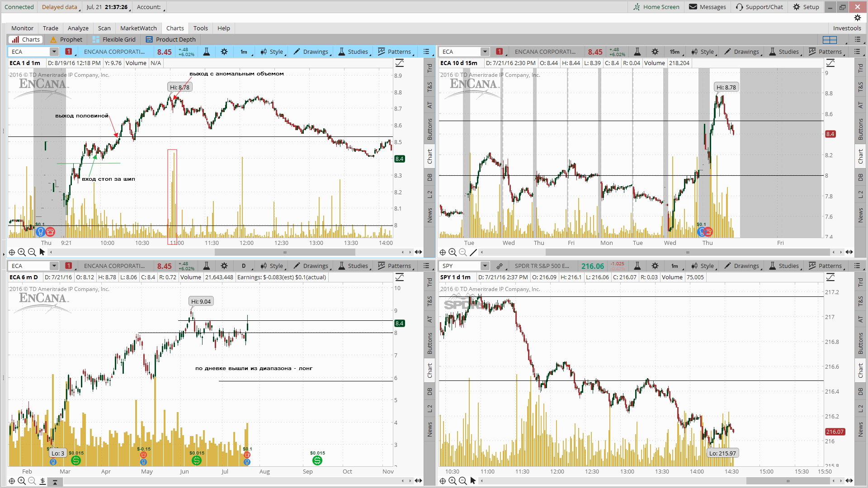The image size is (868, 488).
Task: Select the trendline drawing tool under ECA 15m chart
Action: point(473,252)
